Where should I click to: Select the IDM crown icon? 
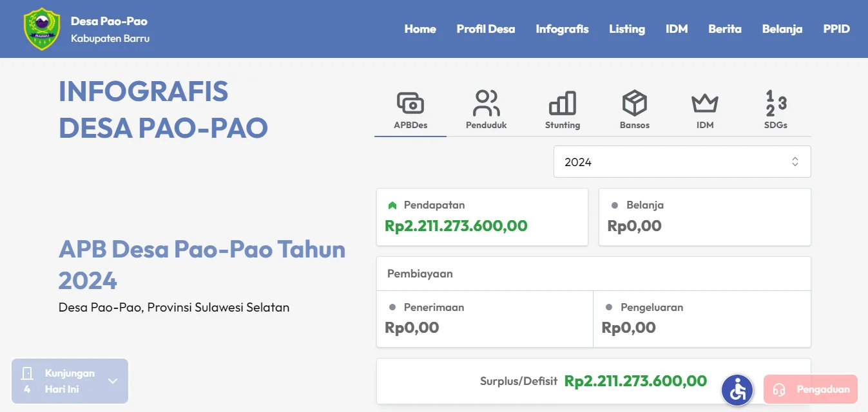point(705,103)
